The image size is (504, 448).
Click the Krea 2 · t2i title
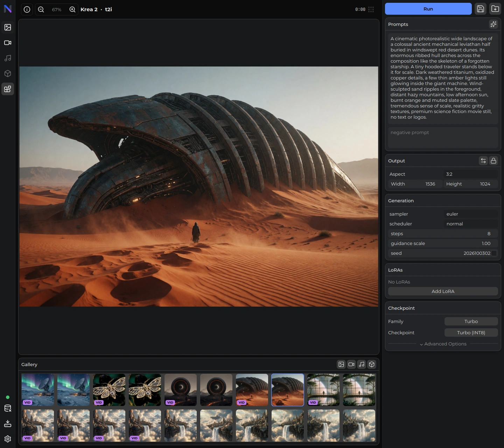(x=96, y=9)
